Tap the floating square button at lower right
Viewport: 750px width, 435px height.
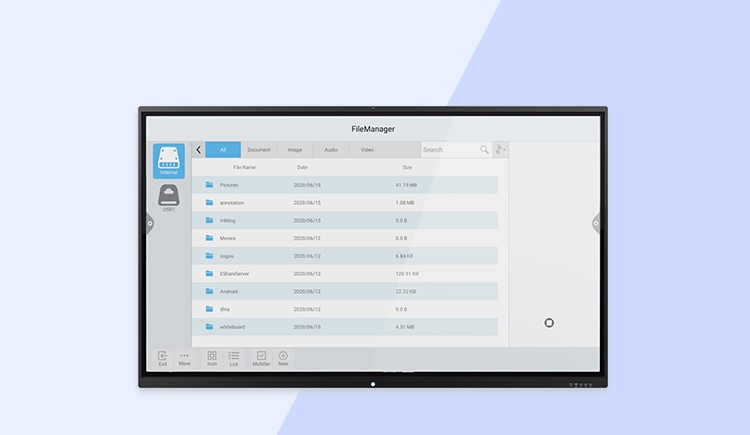(x=548, y=322)
